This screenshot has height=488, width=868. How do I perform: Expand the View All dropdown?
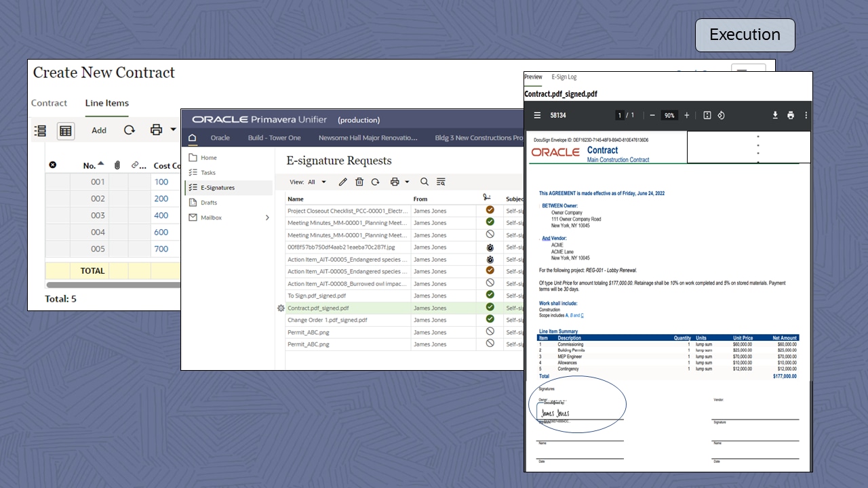317,182
